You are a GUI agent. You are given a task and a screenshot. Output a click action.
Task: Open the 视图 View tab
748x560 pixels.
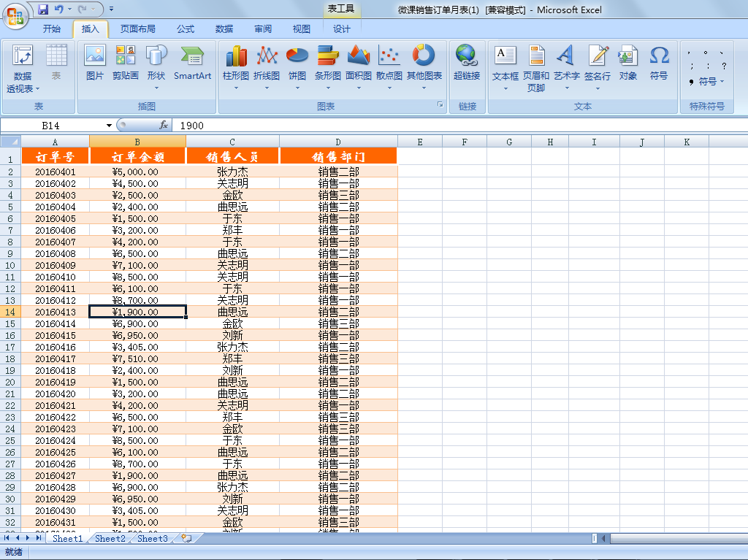(x=302, y=29)
